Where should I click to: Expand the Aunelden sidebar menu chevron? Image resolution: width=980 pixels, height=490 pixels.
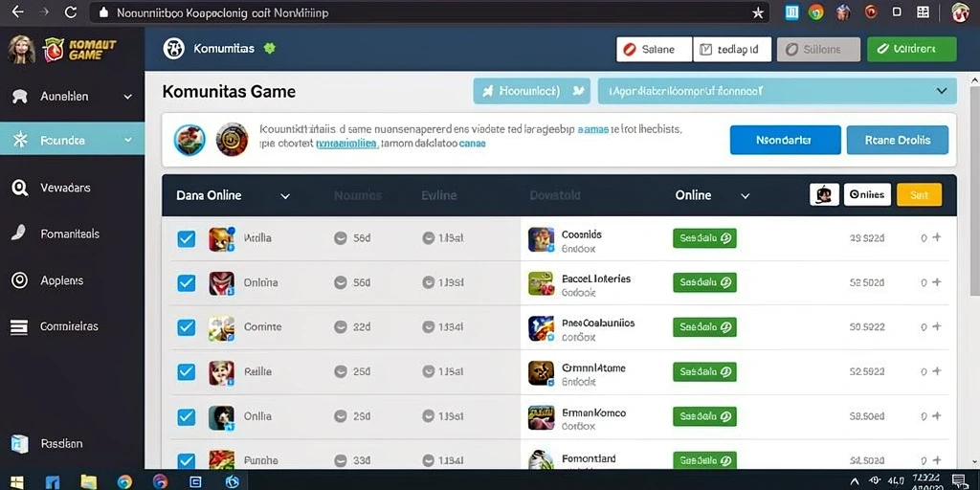click(x=127, y=97)
